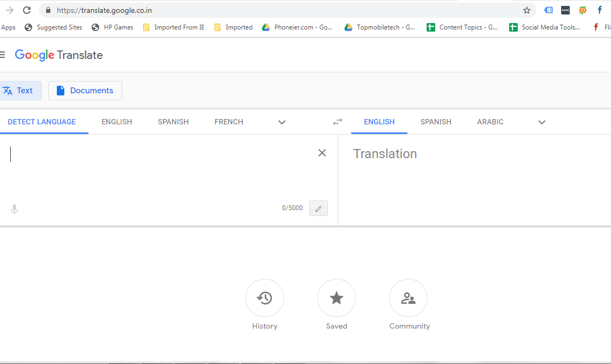Select English as target language
Image resolution: width=611 pixels, height=364 pixels.
pyautogui.click(x=379, y=122)
